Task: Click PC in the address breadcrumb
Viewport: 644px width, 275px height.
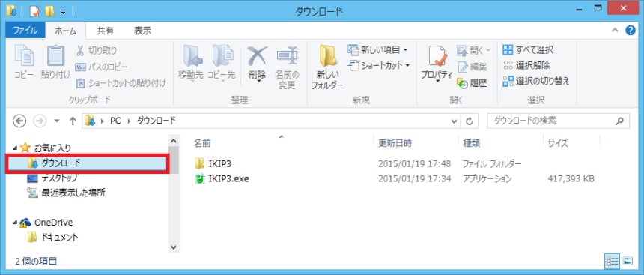Action: 115,121
